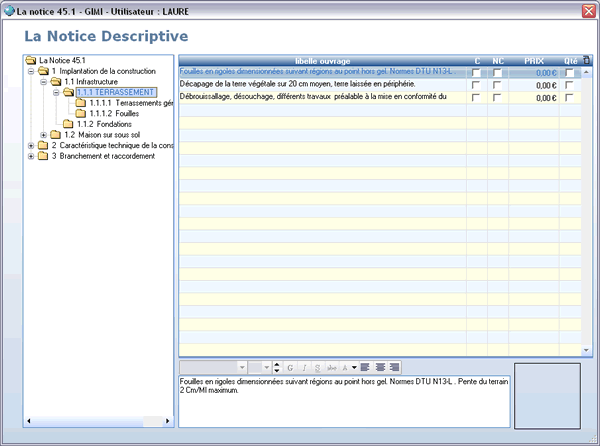Click the Qté column header

point(571,61)
